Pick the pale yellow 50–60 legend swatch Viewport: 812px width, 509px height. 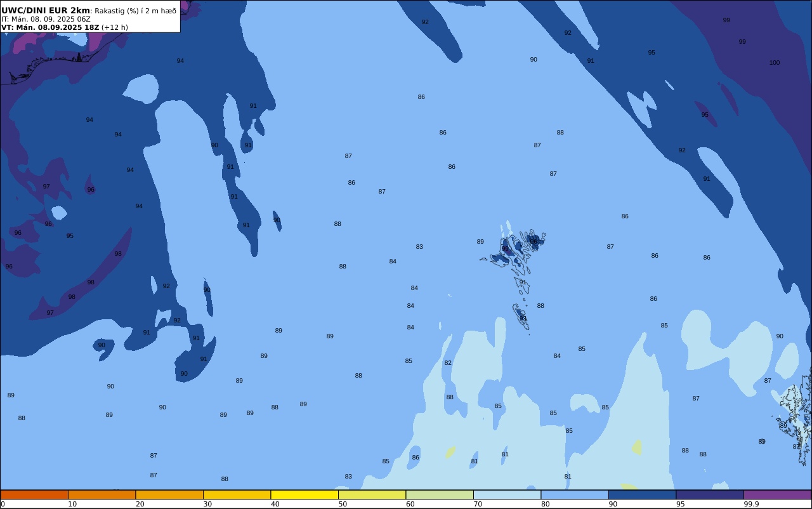coord(372,494)
